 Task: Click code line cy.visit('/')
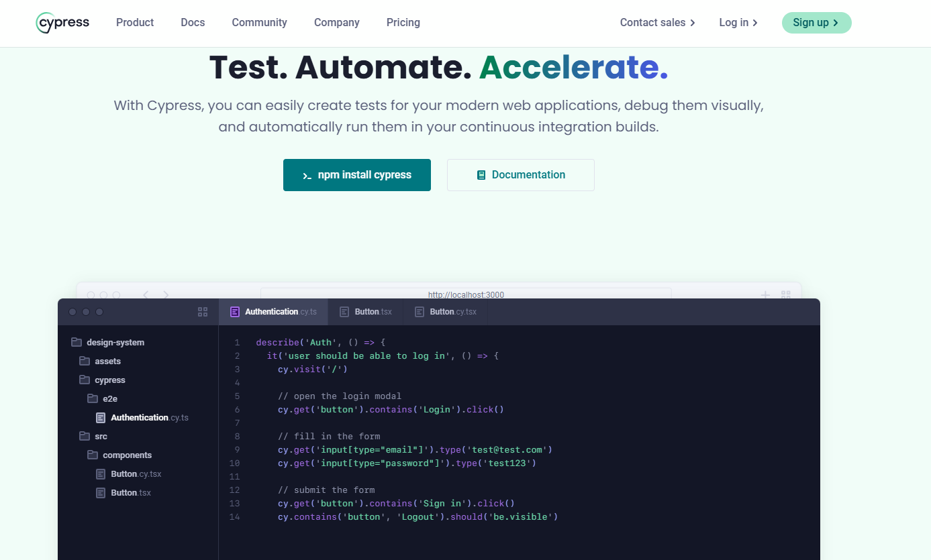(x=313, y=369)
